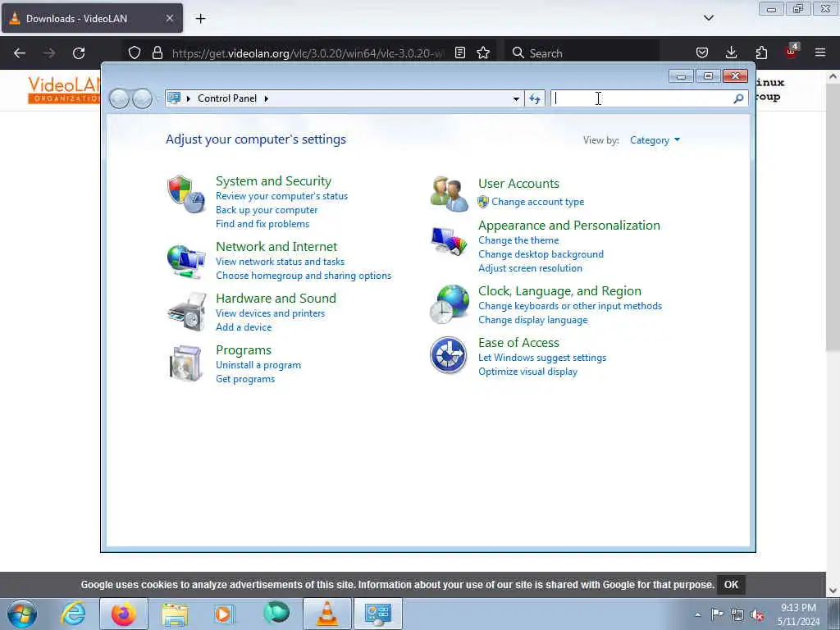Open the taskbar clock and date
Screen dimensions: 840x630
798,614
